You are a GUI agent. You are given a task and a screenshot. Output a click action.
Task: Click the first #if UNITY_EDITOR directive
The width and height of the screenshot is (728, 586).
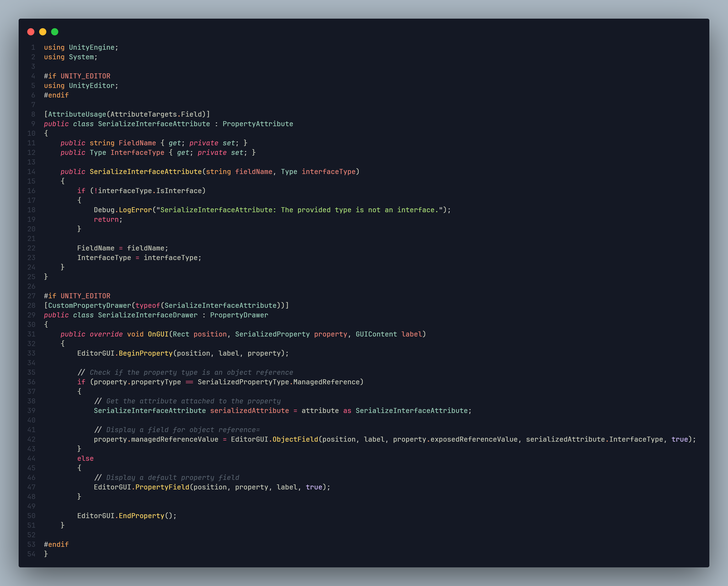pos(77,76)
